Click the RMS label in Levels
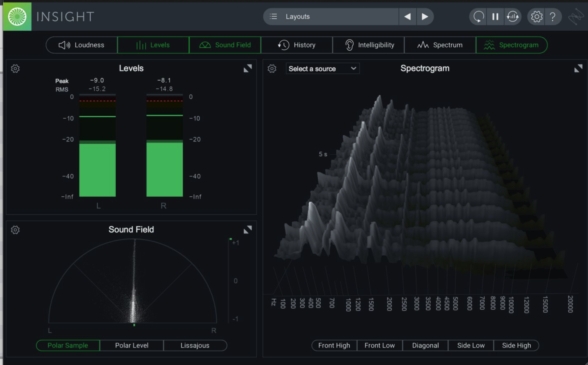Screen dimensions: 588x365 pos(62,89)
